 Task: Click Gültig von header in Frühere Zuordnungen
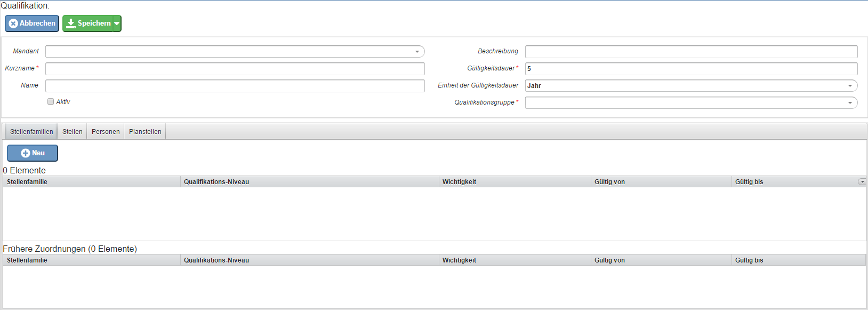click(x=609, y=260)
